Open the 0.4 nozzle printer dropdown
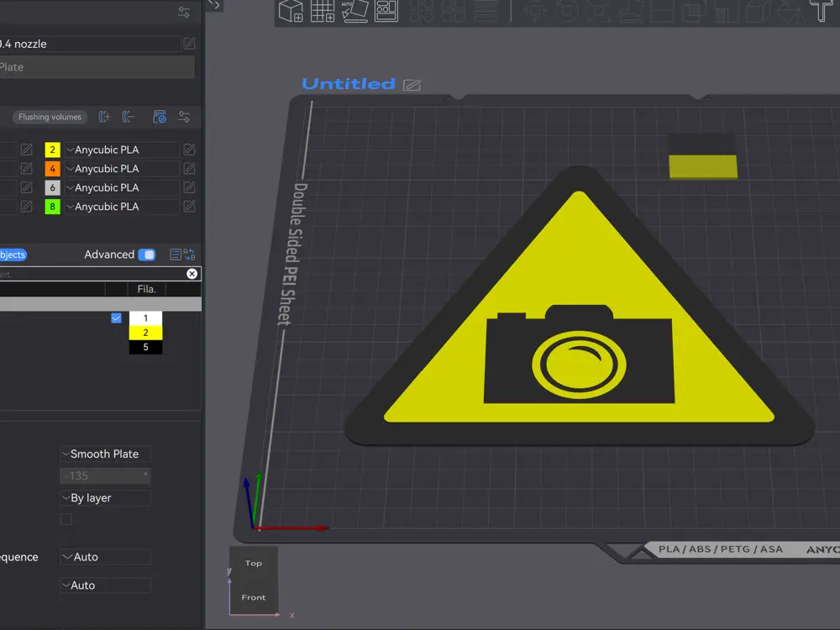The height and width of the screenshot is (630, 840). pos(90,44)
